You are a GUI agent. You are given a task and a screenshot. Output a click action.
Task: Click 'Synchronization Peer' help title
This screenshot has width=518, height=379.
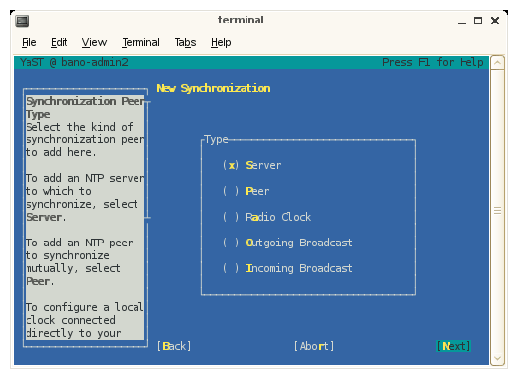[x=85, y=101]
